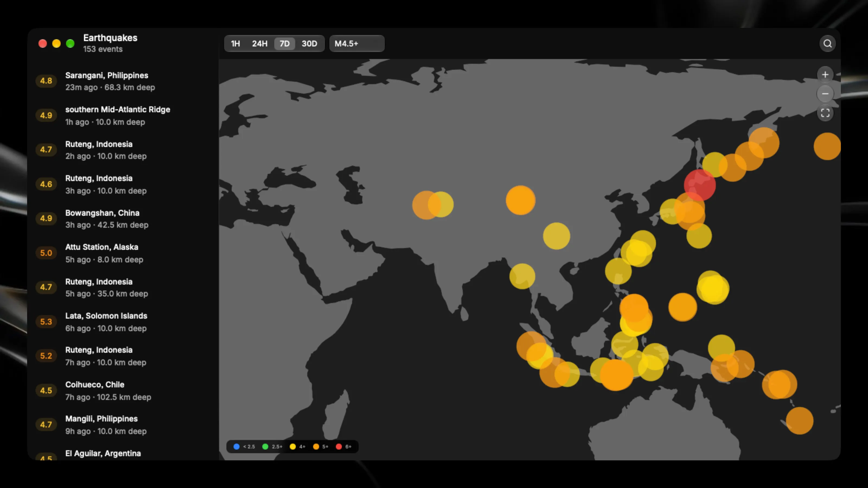Click the red 6+ earthquake marker near Japan

click(x=700, y=185)
